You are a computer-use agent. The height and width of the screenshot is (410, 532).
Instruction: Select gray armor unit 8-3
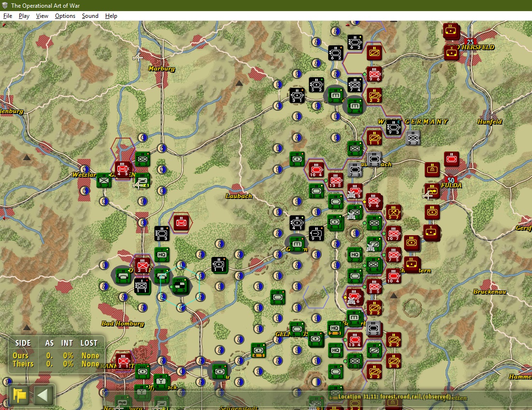pyautogui.click(x=374, y=159)
